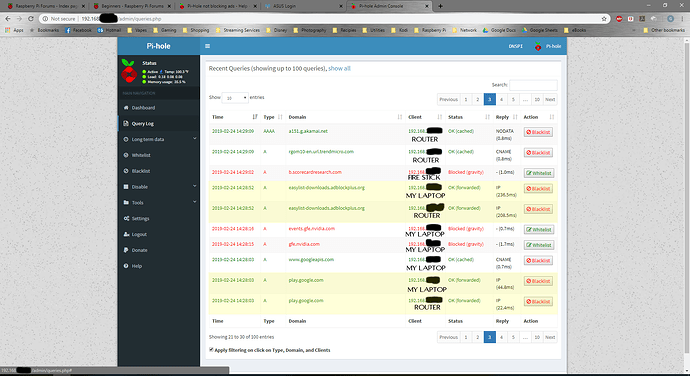Click the browser address bar

click(326, 19)
